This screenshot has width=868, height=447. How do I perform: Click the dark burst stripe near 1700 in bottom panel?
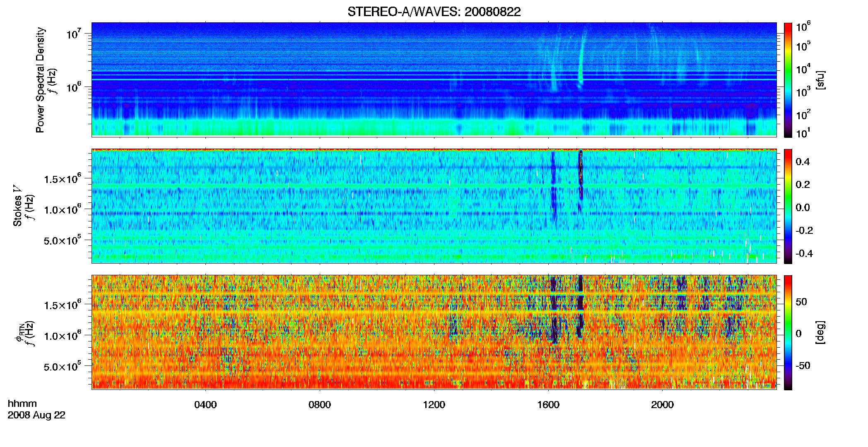tap(581, 306)
